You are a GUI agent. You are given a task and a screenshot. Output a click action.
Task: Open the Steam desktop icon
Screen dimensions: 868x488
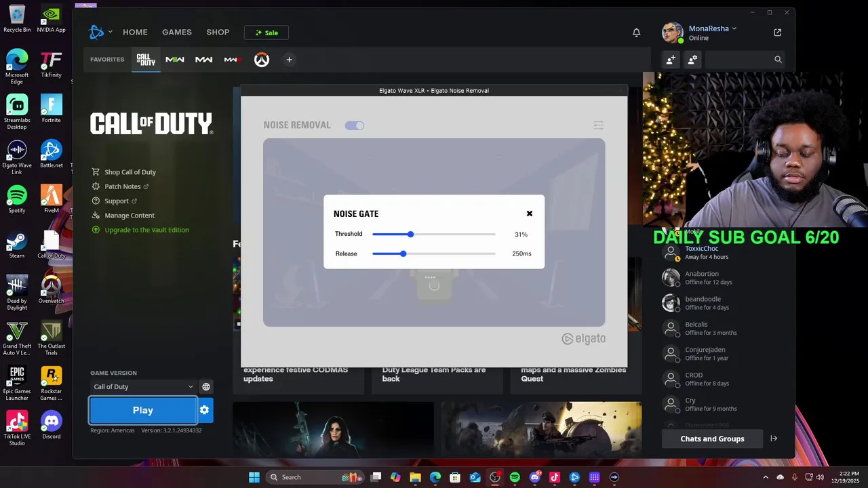[17, 245]
